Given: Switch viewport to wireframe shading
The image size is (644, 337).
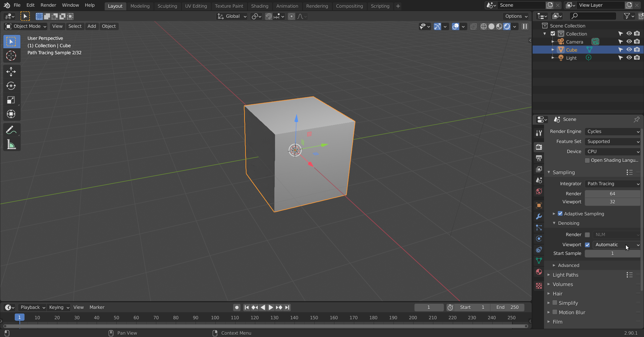Looking at the screenshot, I should (484, 26).
